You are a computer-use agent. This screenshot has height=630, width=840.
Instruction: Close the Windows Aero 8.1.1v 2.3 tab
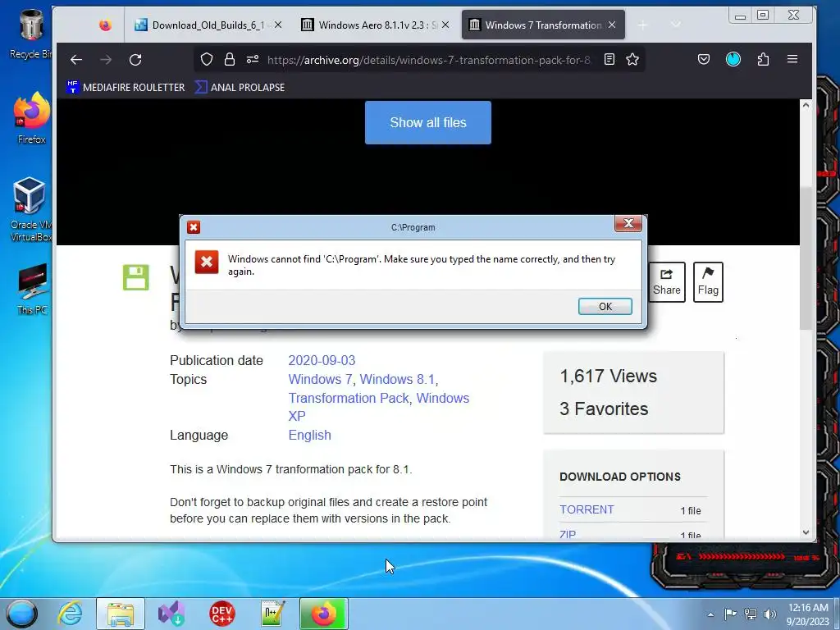click(x=445, y=25)
